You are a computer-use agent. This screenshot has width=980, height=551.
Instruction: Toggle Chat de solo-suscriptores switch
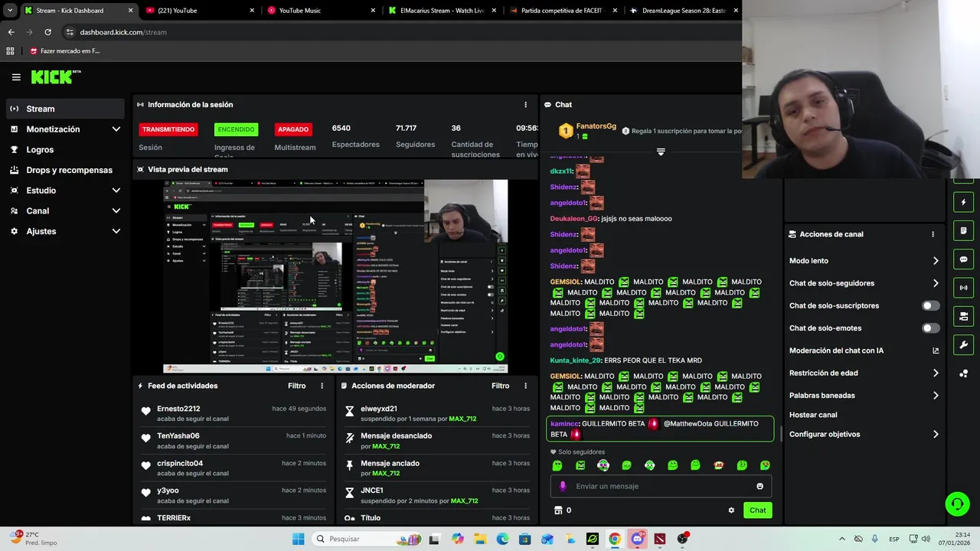click(930, 305)
